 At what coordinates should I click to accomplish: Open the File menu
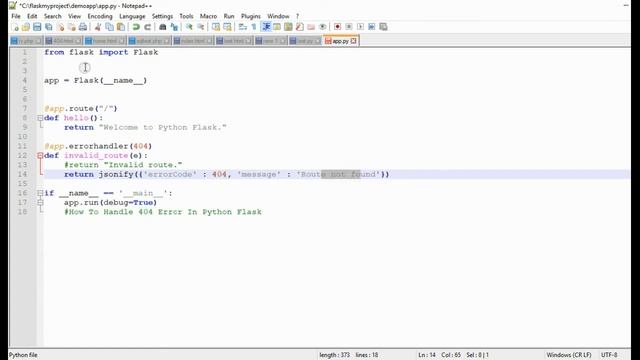coord(16,16)
